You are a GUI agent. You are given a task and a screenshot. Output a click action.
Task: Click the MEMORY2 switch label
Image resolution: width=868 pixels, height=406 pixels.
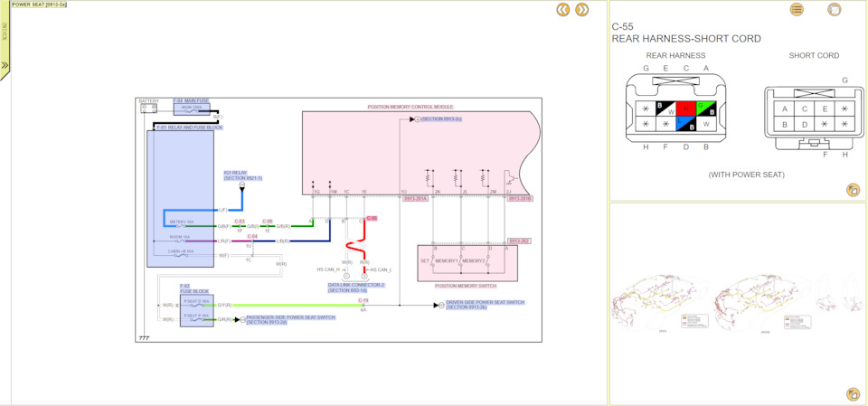[473, 261]
